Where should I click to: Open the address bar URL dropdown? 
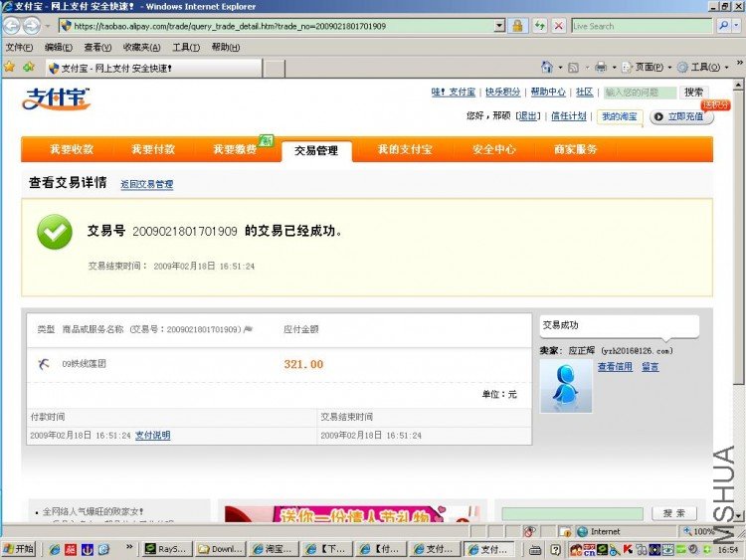click(x=499, y=26)
